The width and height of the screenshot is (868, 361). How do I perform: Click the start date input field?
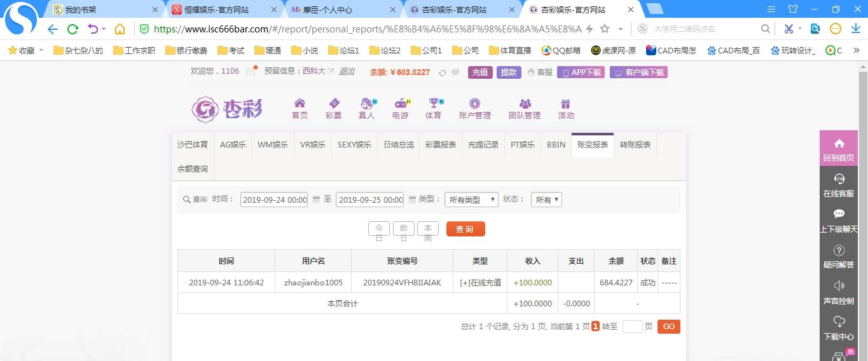[273, 200]
